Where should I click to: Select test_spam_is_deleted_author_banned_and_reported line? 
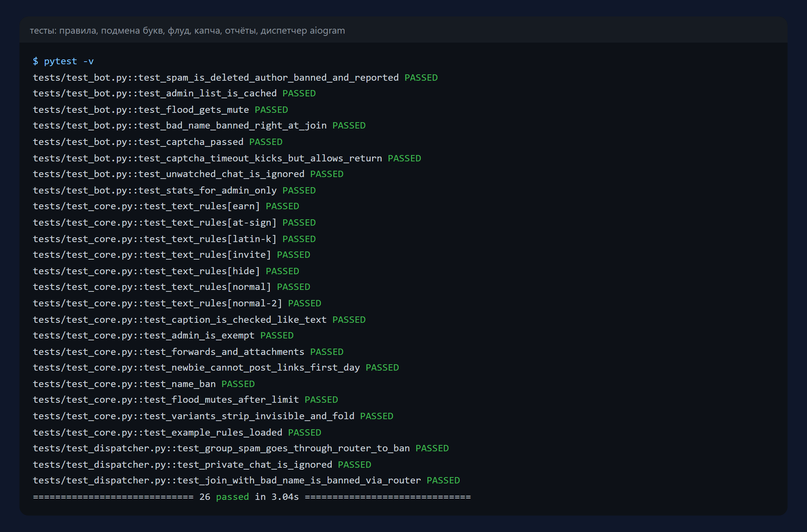pos(235,78)
